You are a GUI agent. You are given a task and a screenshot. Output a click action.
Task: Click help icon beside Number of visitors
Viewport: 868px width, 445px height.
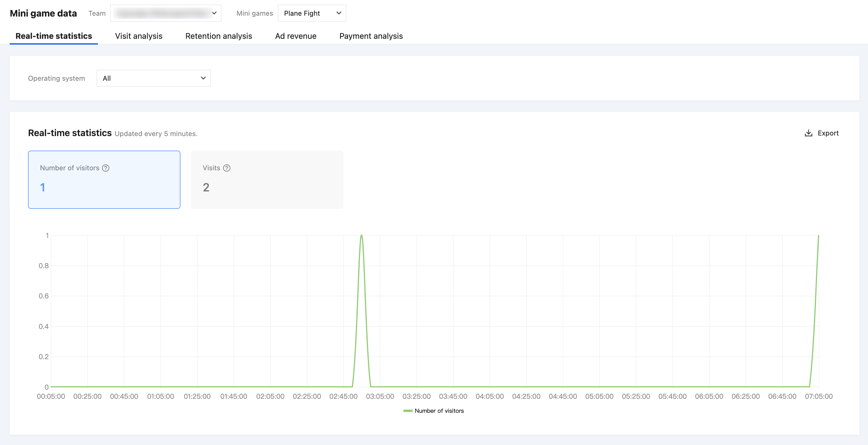click(105, 168)
